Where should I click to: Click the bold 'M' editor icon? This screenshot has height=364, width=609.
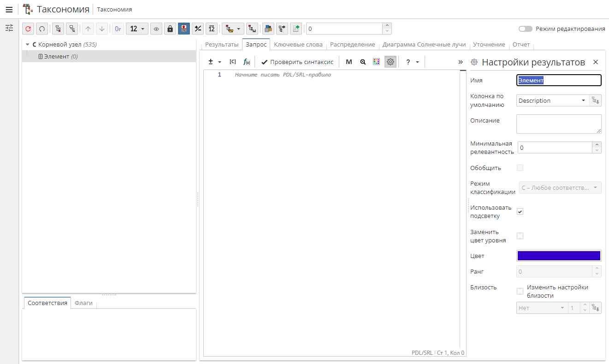[349, 62]
